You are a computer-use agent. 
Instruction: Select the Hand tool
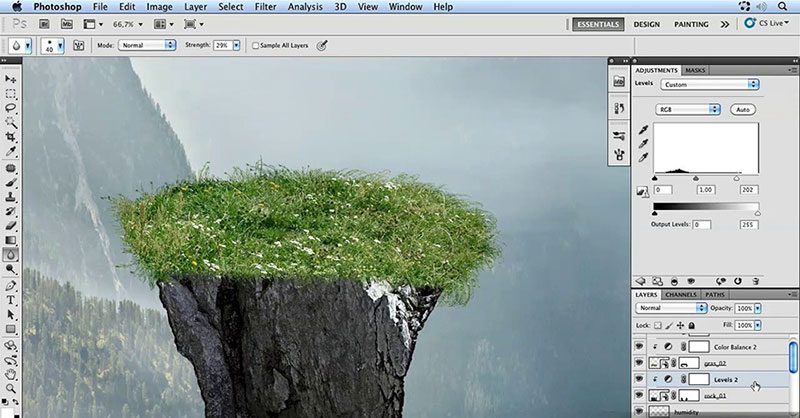[x=10, y=375]
